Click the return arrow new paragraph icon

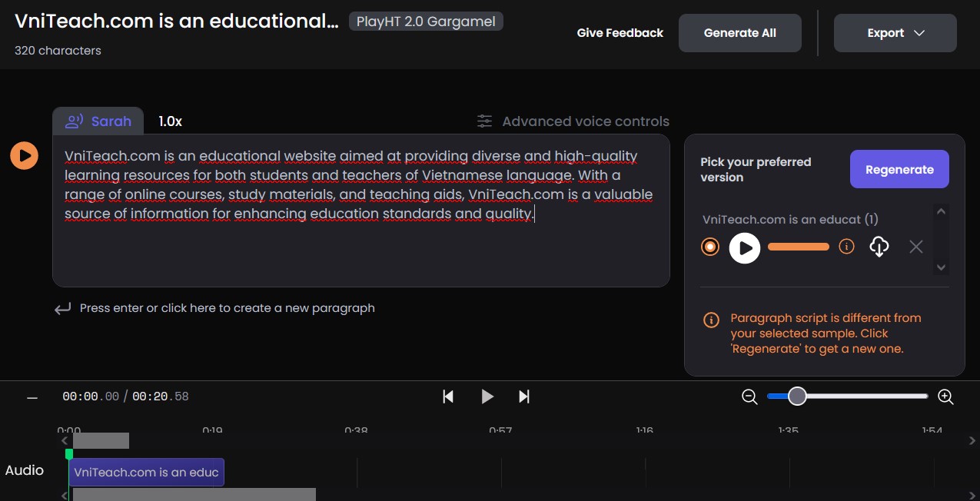(63, 309)
